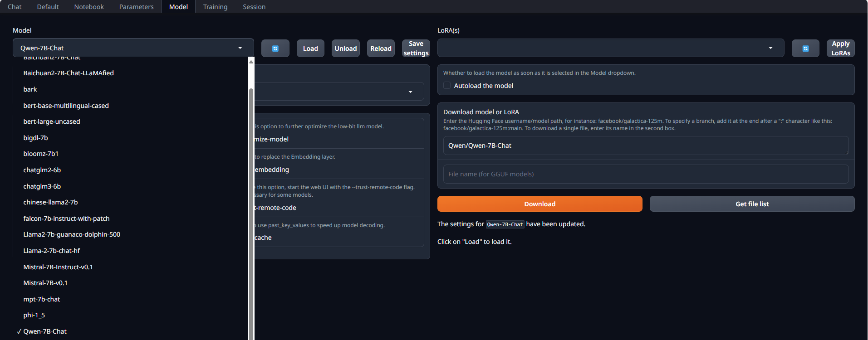Choose chinese-llama2-7b model
The width and height of the screenshot is (868, 340).
click(x=131, y=202)
